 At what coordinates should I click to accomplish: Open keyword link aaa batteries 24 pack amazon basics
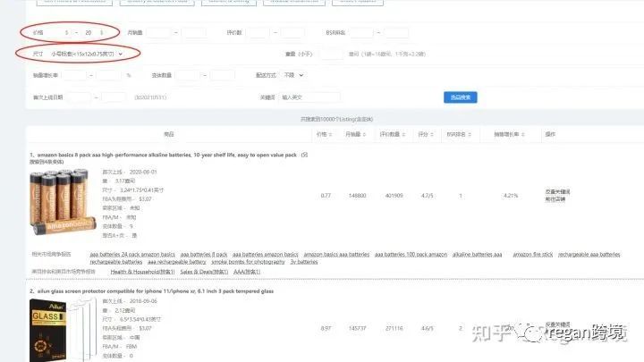[x=132, y=255]
